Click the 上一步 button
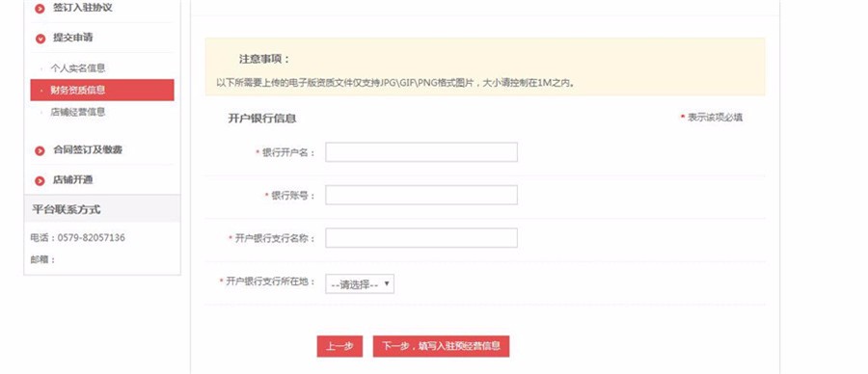Screen dimensions: 868x374 tap(339, 346)
